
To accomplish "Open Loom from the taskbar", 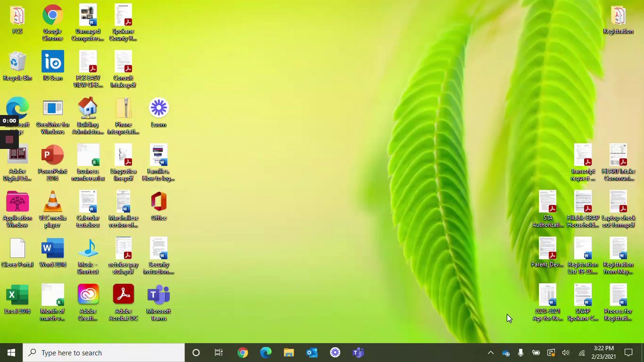I will point(335,353).
